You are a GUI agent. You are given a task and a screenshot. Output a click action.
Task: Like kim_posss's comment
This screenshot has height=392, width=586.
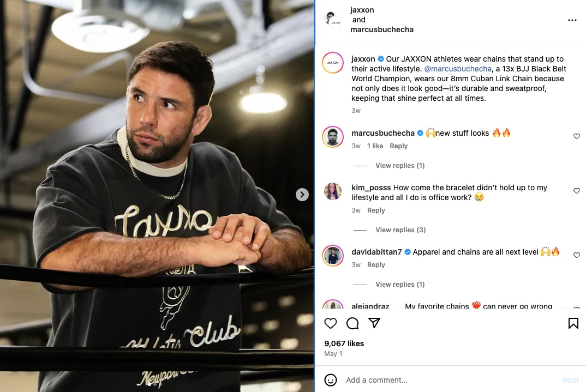576,191
